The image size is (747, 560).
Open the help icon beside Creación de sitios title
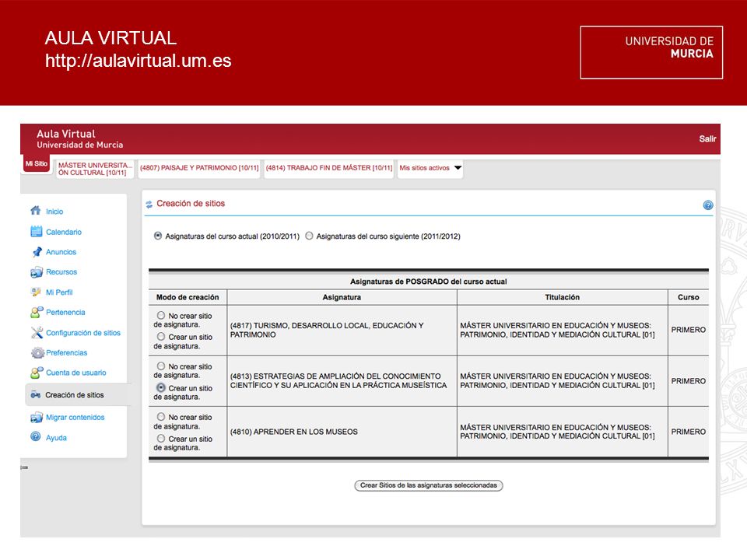[708, 205]
